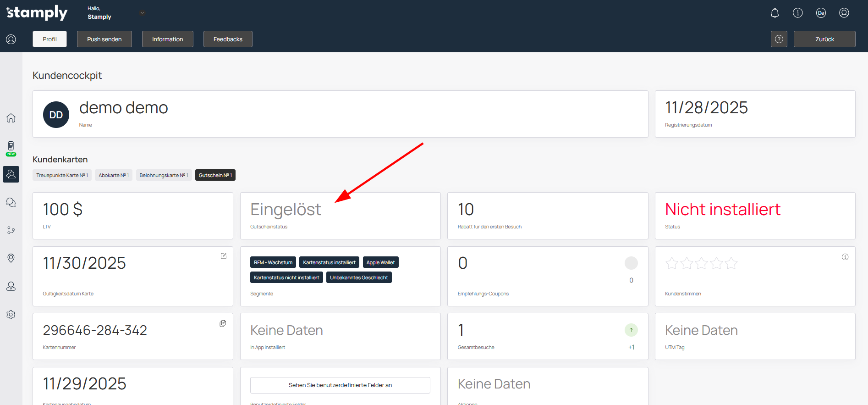The image size is (868, 405).
Task: Decrease referral coupons with minus button
Action: 631,263
